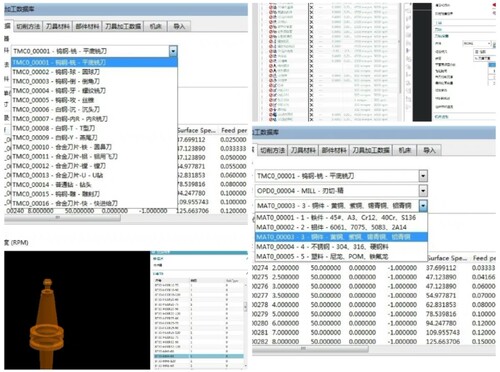Screen dimensions: 500x372
Task: Pick material MAT0_00004 304, 316
Action: [341, 247]
